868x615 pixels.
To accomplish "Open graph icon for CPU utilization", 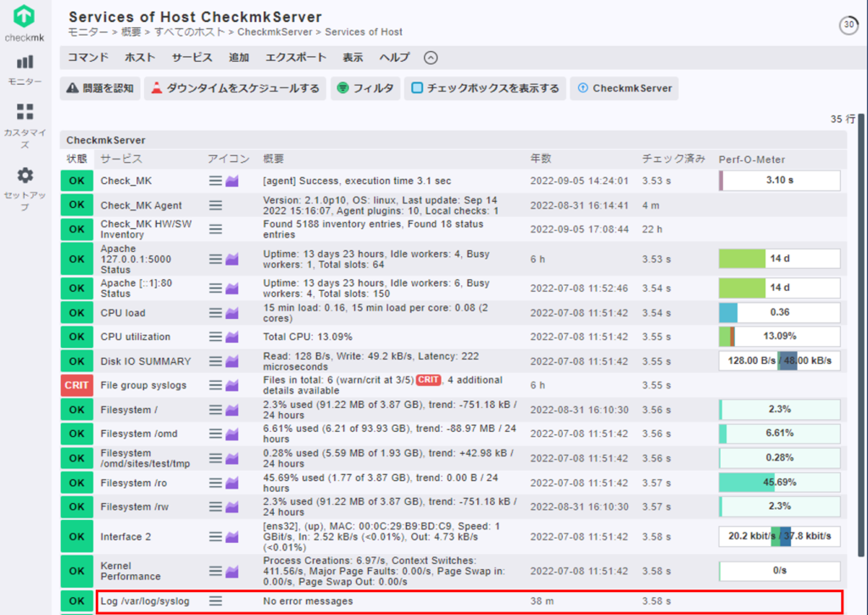I will 232,336.
